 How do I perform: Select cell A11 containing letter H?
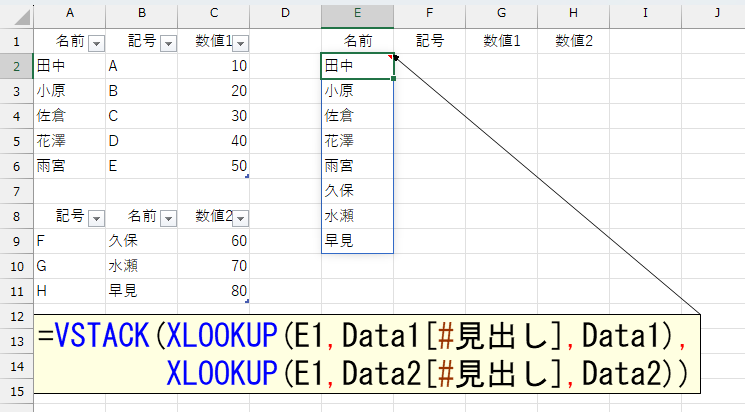point(70,291)
